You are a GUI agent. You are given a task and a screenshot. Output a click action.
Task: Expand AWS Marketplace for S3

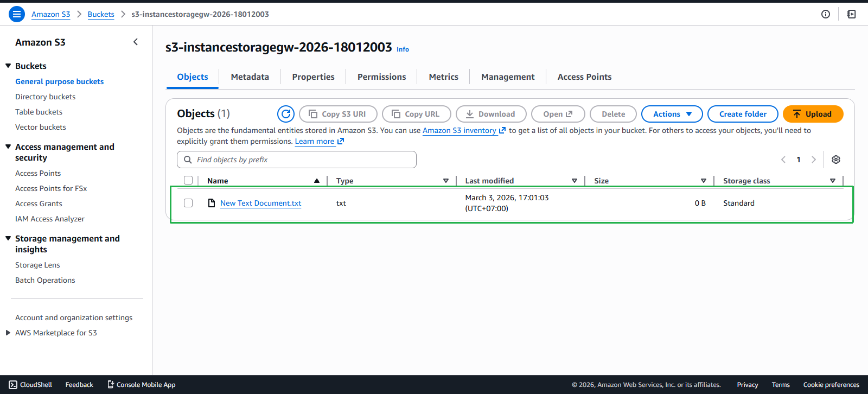click(8, 333)
